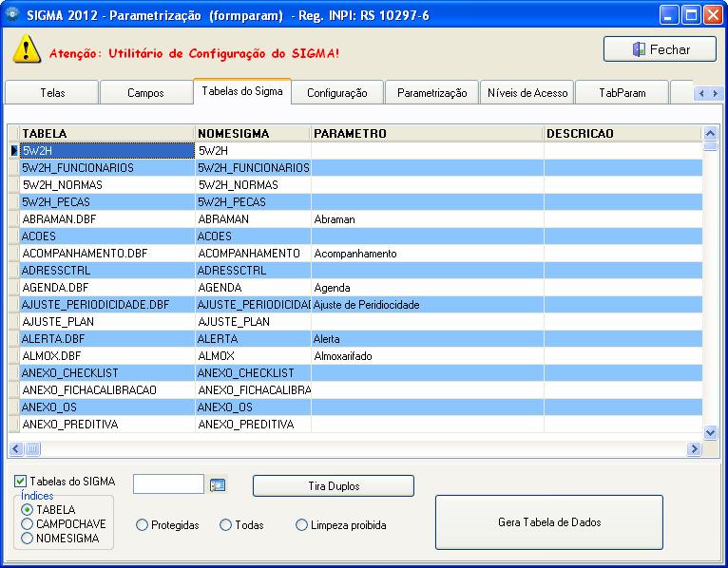728x568 pixels.
Task: Select the ANEXO_FICHACALIBRACAO cell
Action: click(x=107, y=390)
